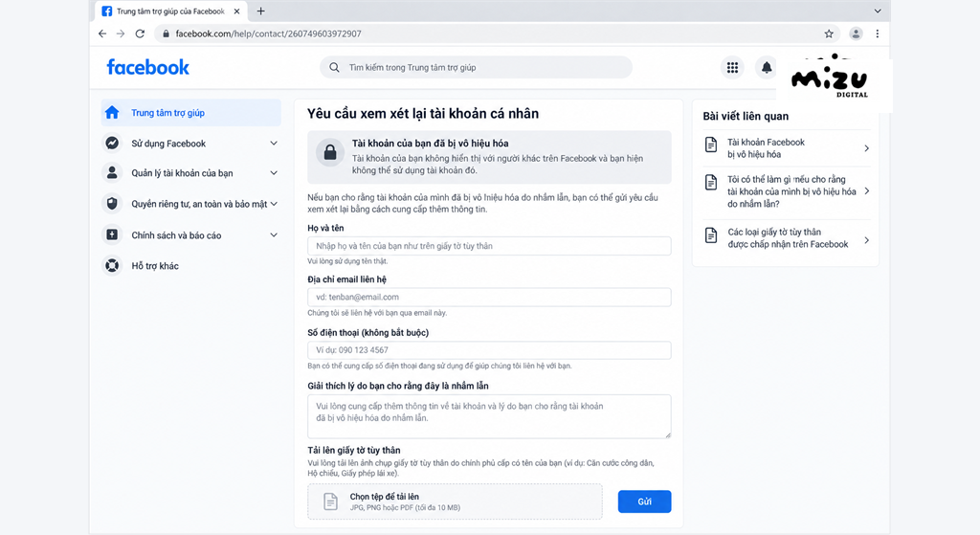980x535 pixels.
Task: Click the file icon in the upload box
Action: pos(330,502)
